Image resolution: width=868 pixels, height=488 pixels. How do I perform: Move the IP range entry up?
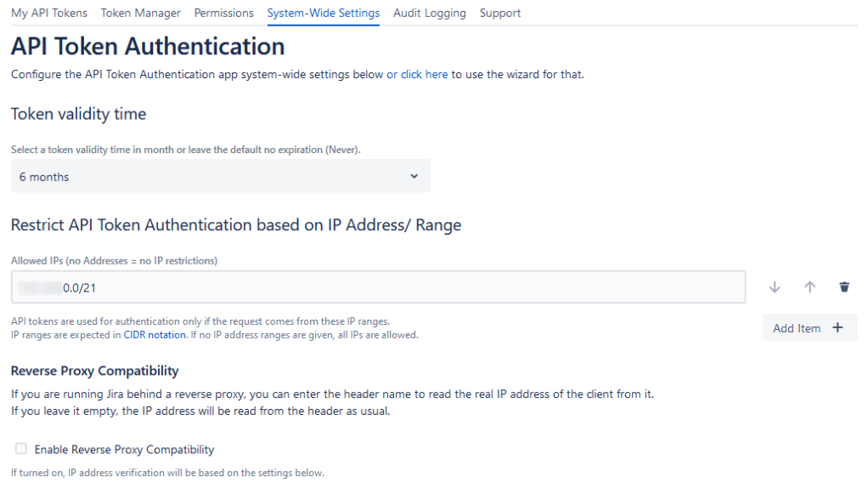pyautogui.click(x=809, y=287)
